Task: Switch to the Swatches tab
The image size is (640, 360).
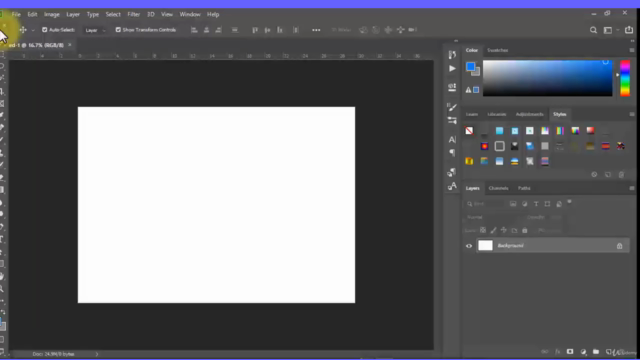Action: coord(498,50)
